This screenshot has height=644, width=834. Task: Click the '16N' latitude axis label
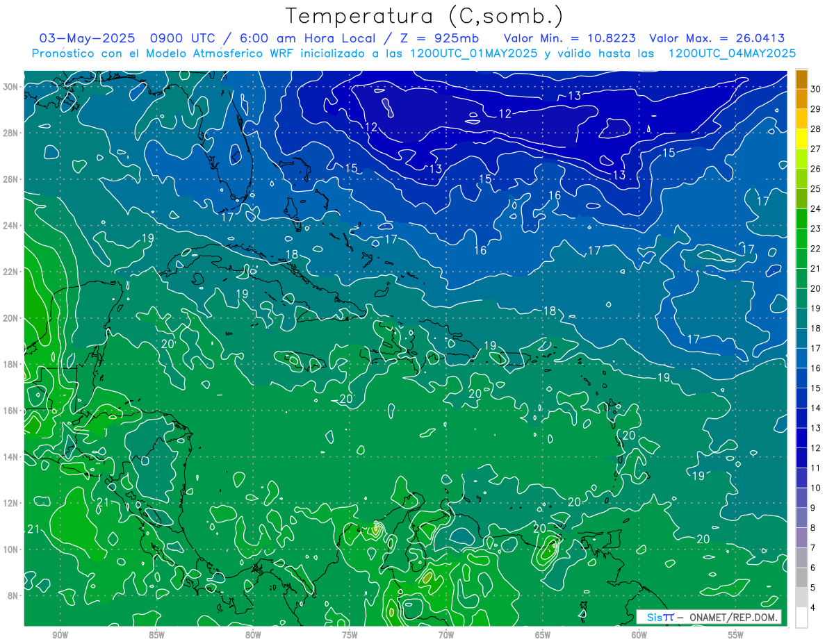coord(10,411)
